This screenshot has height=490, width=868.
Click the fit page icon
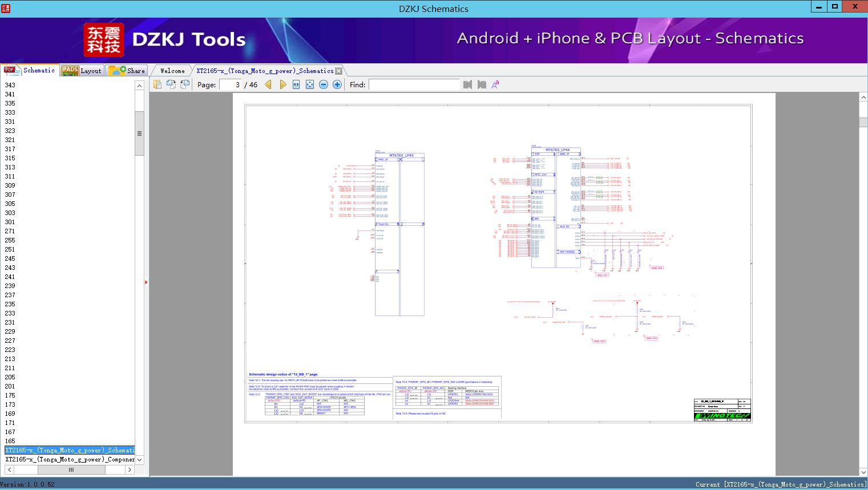tap(310, 84)
